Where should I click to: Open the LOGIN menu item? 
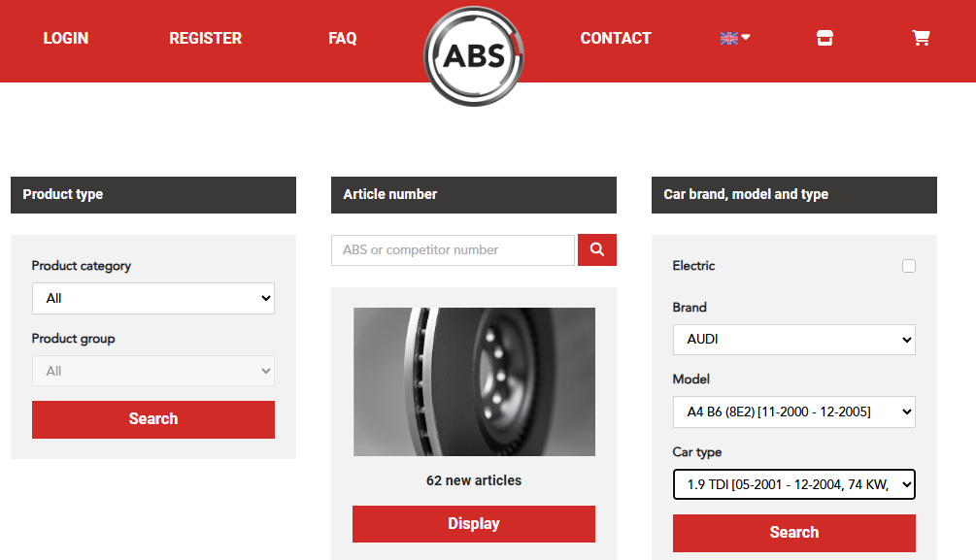(x=66, y=38)
